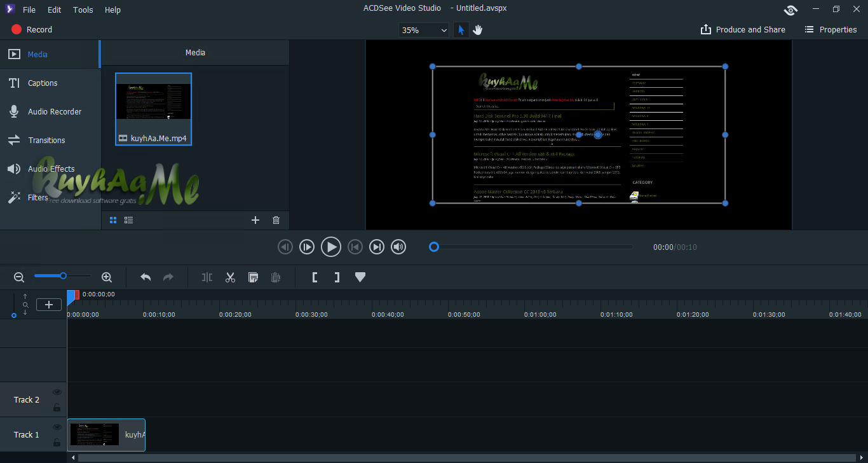Undo the last action

point(146,277)
